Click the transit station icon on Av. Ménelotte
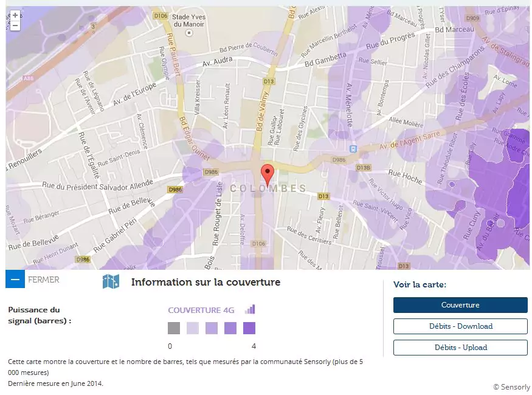532x395 pixels. [x=353, y=148]
